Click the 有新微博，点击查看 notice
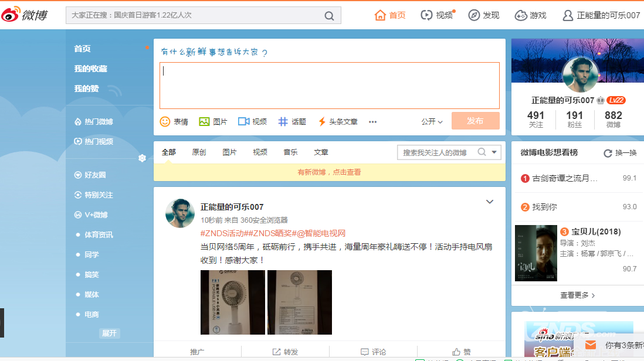 (x=329, y=172)
